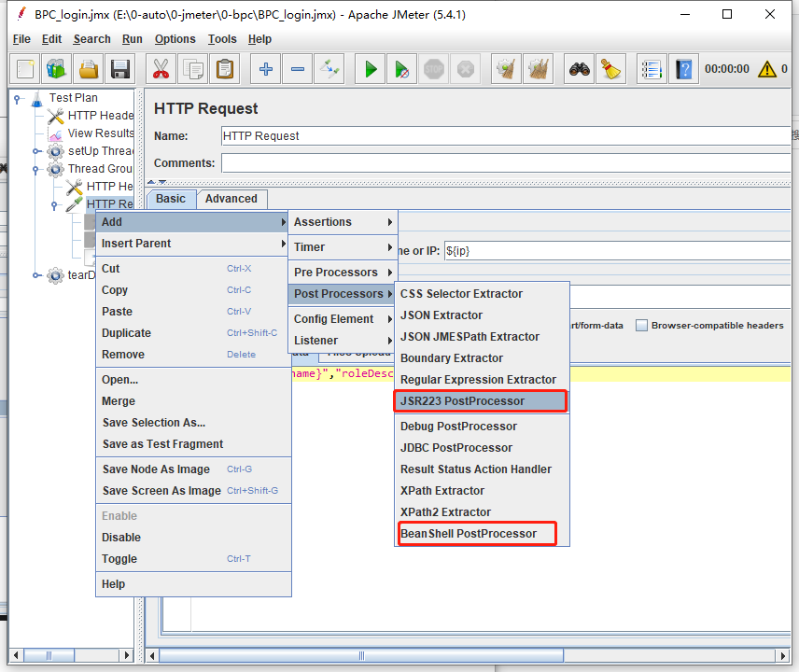This screenshot has width=799, height=672.
Task: Open Help with question mark icon
Action: tap(683, 69)
